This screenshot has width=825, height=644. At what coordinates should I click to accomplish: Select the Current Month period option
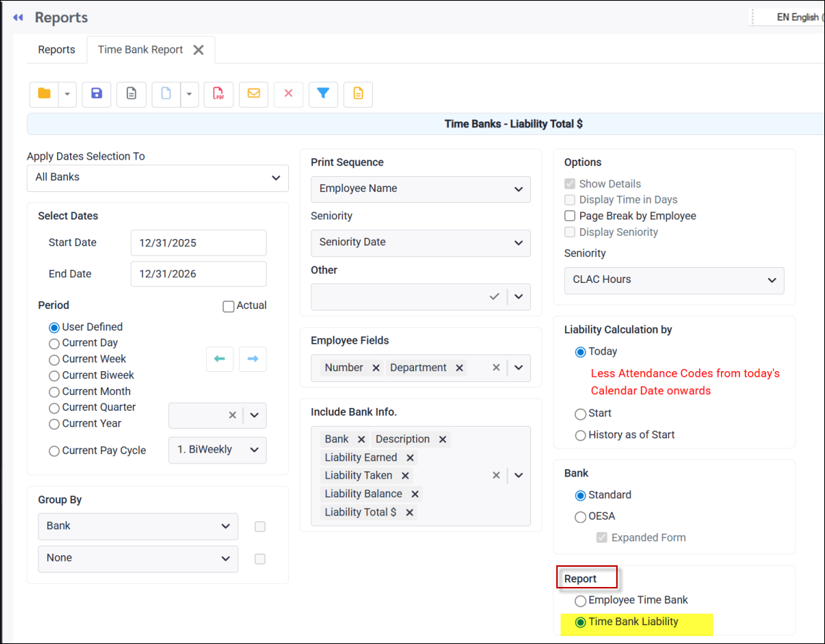click(x=54, y=392)
